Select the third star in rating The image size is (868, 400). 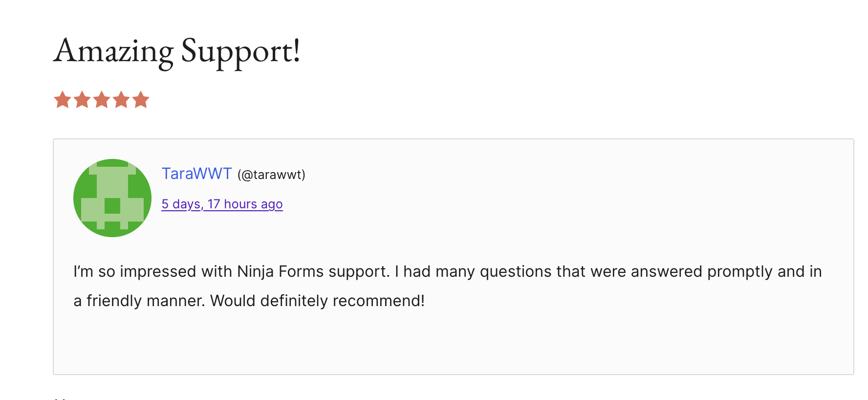click(x=102, y=100)
